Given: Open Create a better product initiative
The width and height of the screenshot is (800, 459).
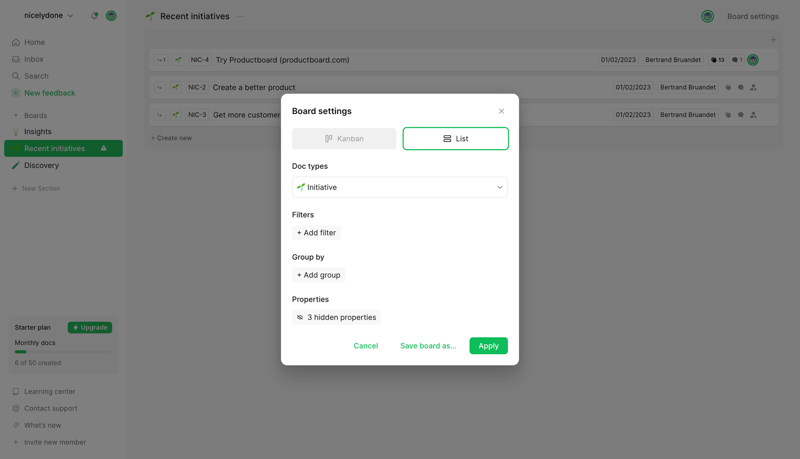Looking at the screenshot, I should (x=254, y=87).
